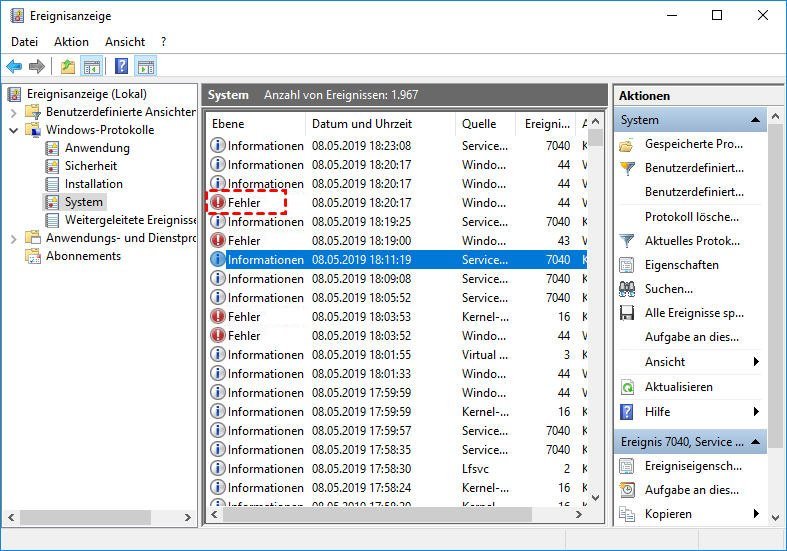787x551 pixels.
Task: Expand Benutzerdefinierte Ansichten tree node
Action: tap(14, 112)
